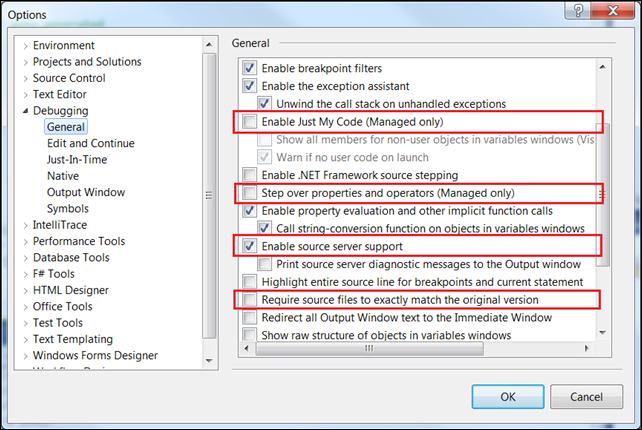Image resolution: width=642 pixels, height=430 pixels.
Task: Uncheck Enable the exception assistant
Action: (249, 86)
